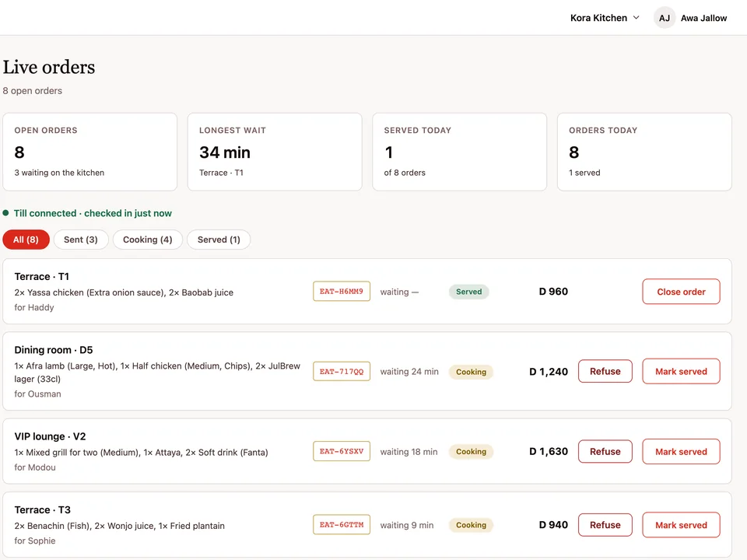Screen dimensions: 747x560
Task: Close order for Terrace T1
Action: (681, 292)
